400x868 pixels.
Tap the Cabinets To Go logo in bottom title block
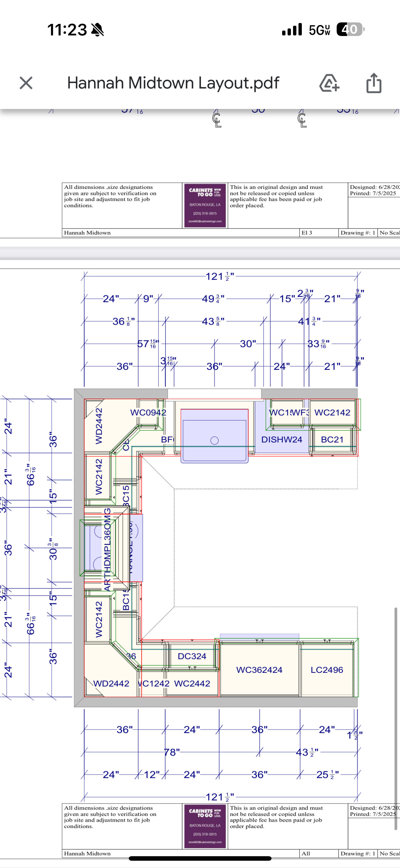(205, 826)
